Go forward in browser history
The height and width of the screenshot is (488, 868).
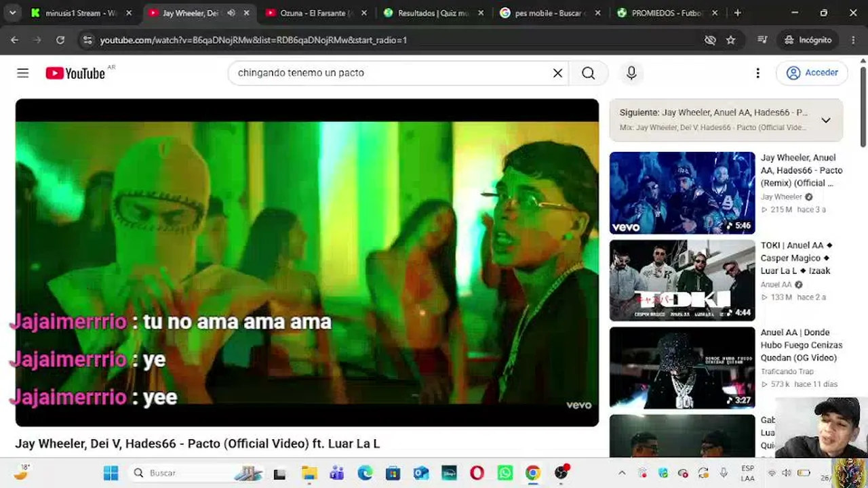(37, 40)
